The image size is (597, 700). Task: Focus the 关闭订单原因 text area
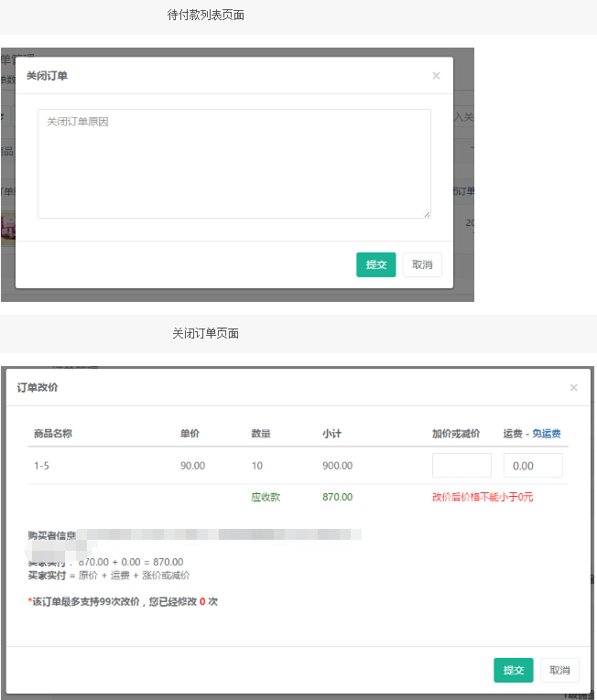click(234, 164)
